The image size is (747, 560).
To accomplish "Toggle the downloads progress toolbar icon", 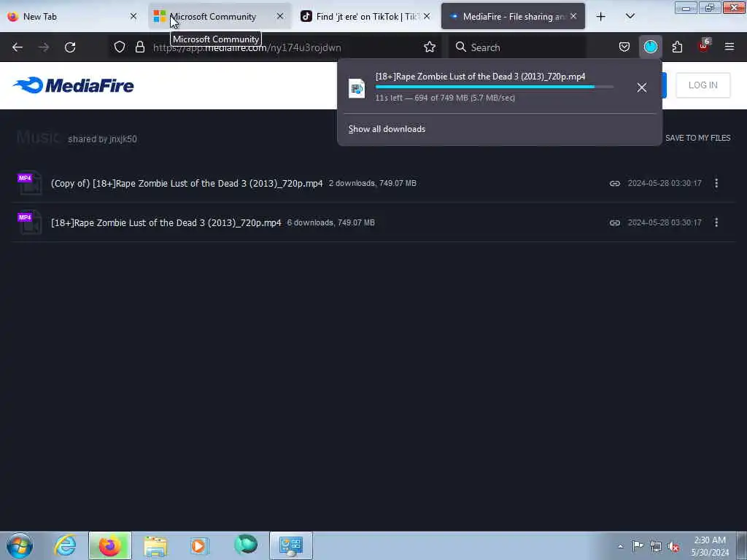I will (650, 47).
